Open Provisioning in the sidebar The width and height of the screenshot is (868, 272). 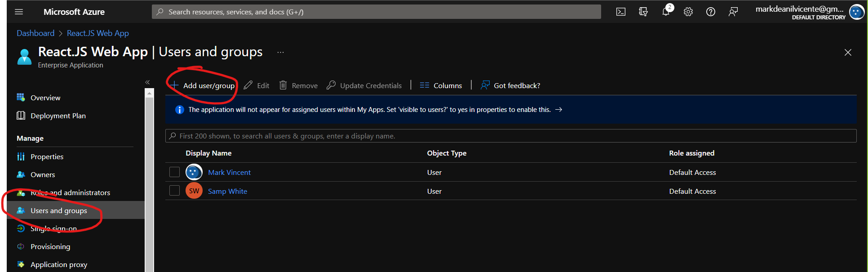point(50,246)
